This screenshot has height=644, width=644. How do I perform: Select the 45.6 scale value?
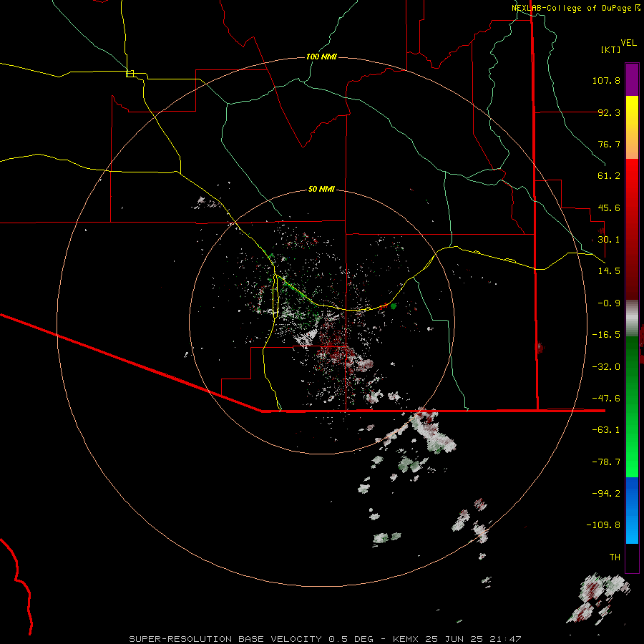click(609, 208)
